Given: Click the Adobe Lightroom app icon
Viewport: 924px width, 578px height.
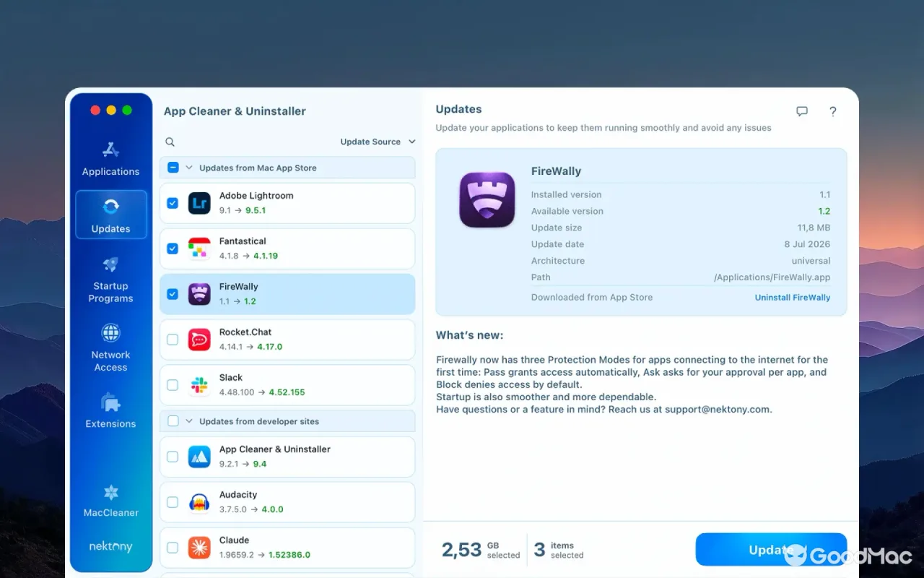Looking at the screenshot, I should click(x=199, y=203).
